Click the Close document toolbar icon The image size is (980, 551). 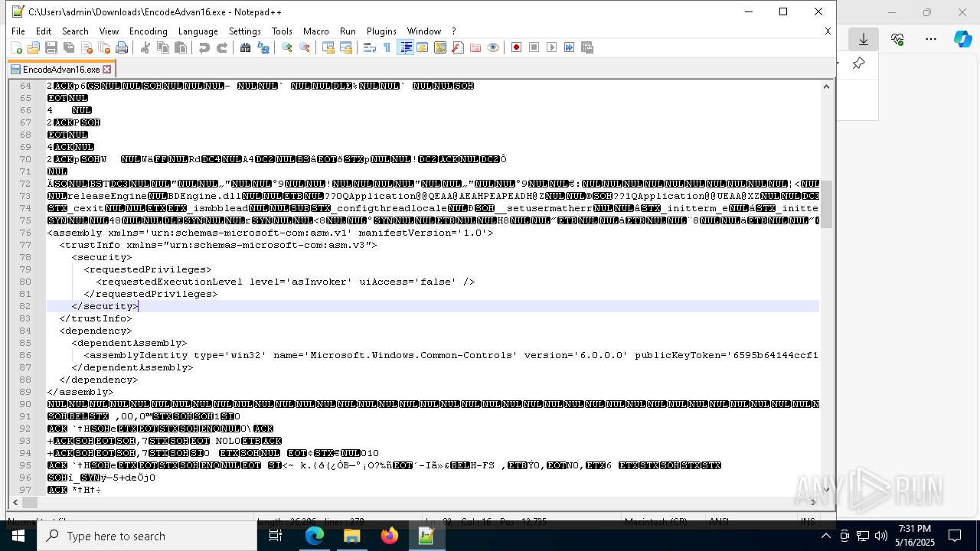87,47
